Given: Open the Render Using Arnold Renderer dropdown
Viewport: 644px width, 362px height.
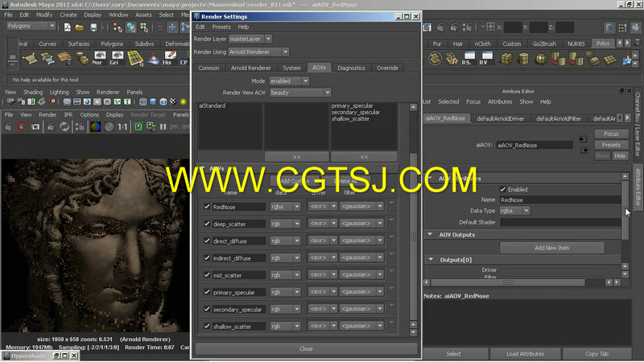Looking at the screenshot, I should click(258, 52).
